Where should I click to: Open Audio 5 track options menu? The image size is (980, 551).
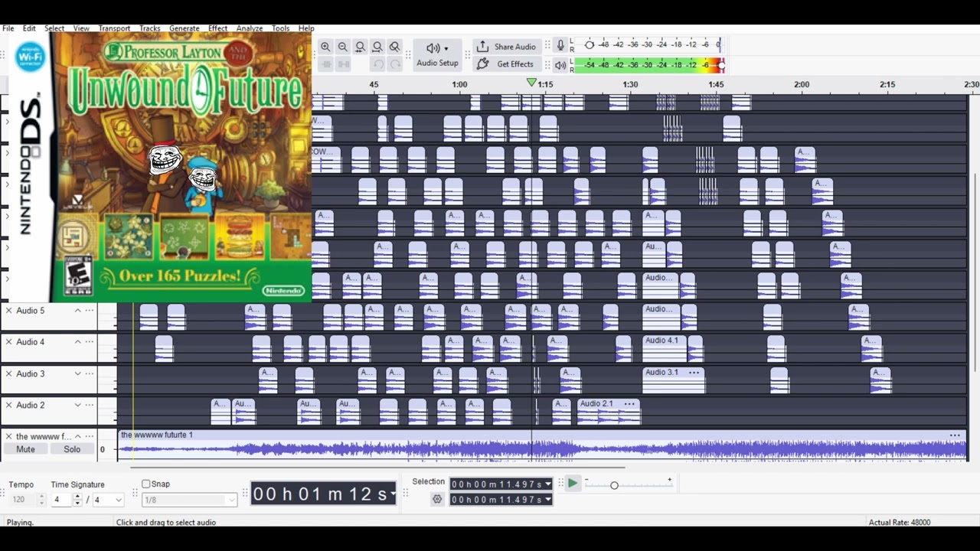pyautogui.click(x=90, y=311)
